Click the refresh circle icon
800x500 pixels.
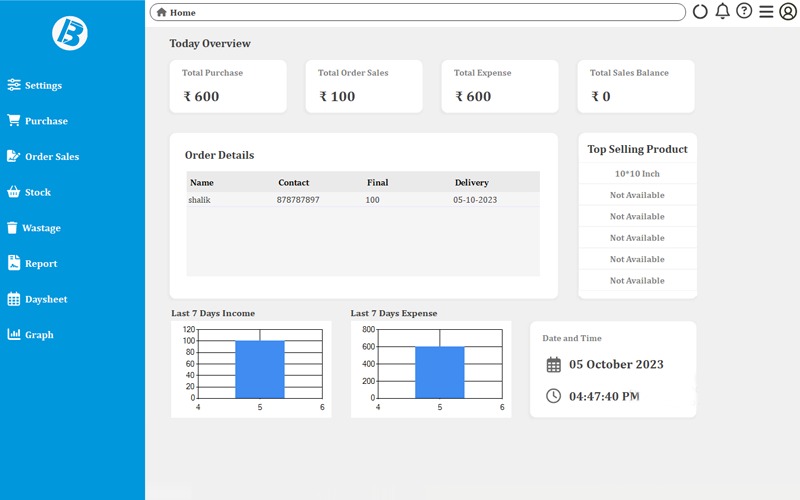pyautogui.click(x=700, y=11)
